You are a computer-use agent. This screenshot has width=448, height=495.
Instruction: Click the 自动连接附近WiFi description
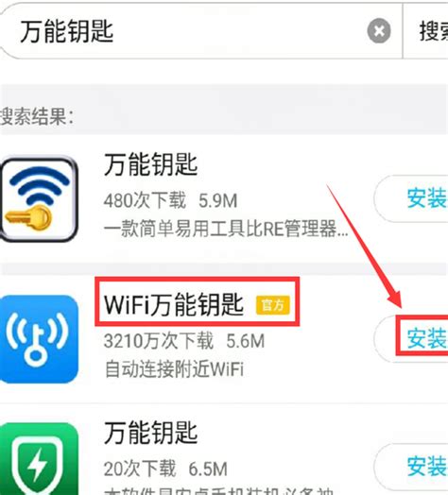[x=174, y=368]
